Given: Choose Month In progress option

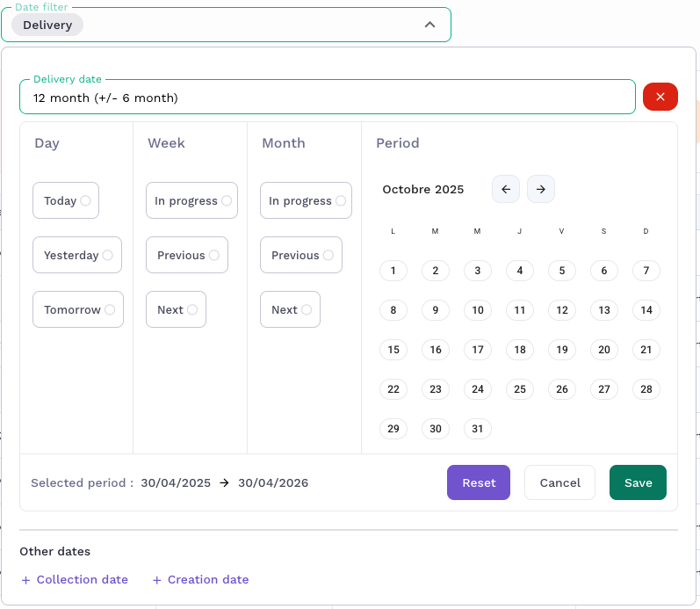Looking at the screenshot, I should click(306, 200).
